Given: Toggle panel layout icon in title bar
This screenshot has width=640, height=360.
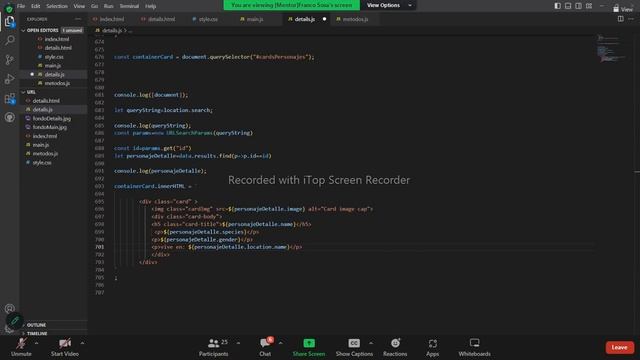Looking at the screenshot, I should pos(568,6).
